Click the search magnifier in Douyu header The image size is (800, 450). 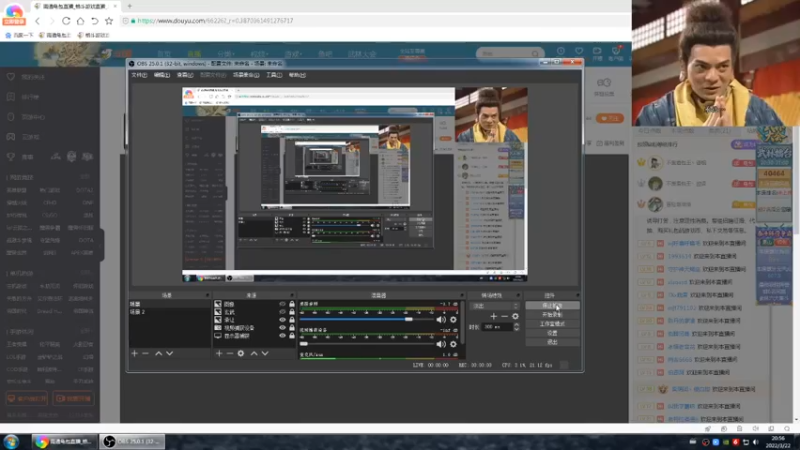[x=535, y=53]
